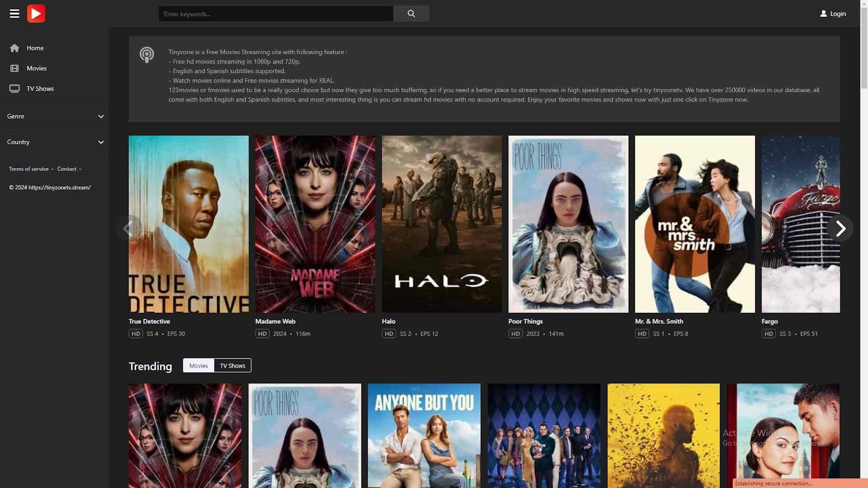Click HD badge under Mr. & Mrs. Smith
The image size is (868, 488).
point(642,333)
